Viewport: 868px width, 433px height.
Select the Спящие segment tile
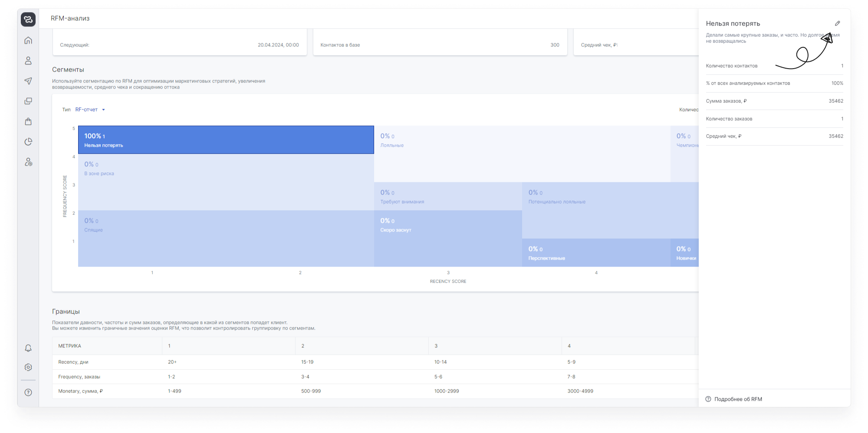[226, 238]
